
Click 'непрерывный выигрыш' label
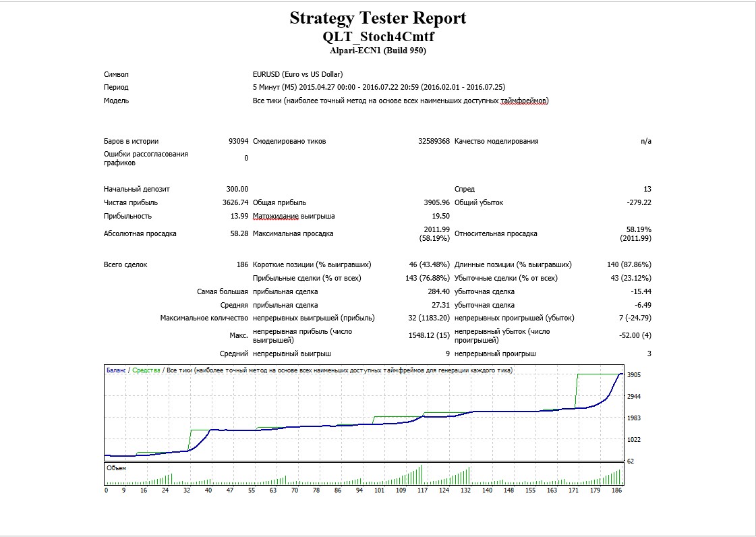[292, 354]
